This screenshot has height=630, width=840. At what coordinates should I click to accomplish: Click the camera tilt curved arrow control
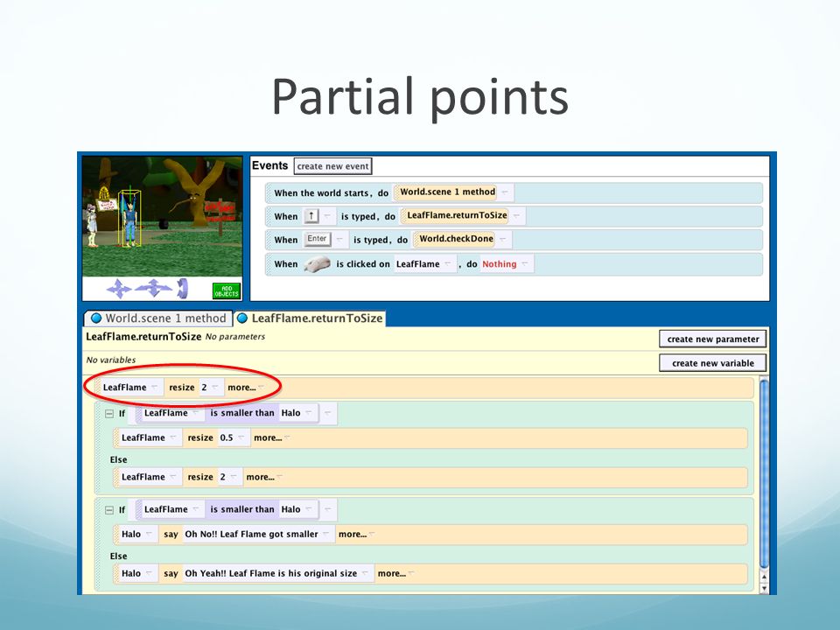coord(183,288)
